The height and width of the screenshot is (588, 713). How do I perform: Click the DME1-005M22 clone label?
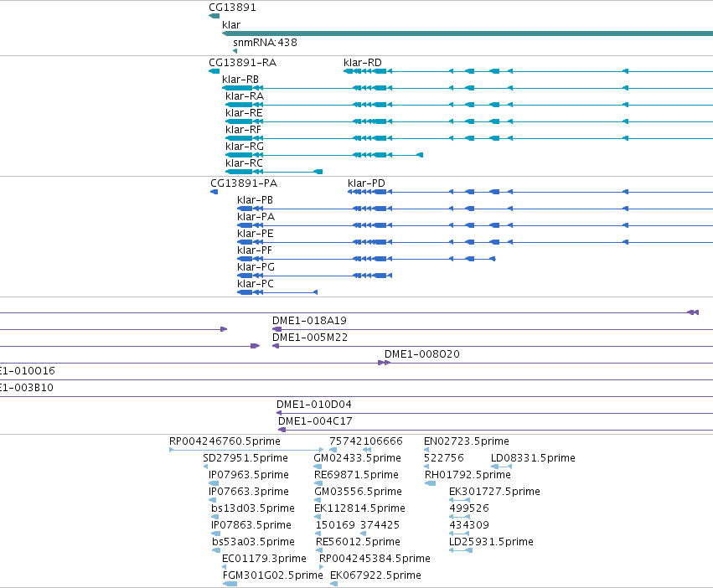pos(310,338)
